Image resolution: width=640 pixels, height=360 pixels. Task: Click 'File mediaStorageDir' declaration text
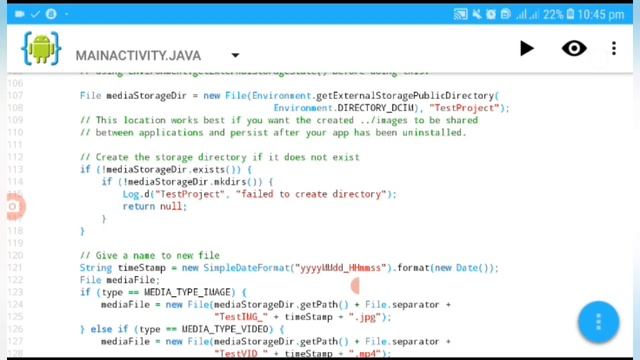click(x=133, y=96)
